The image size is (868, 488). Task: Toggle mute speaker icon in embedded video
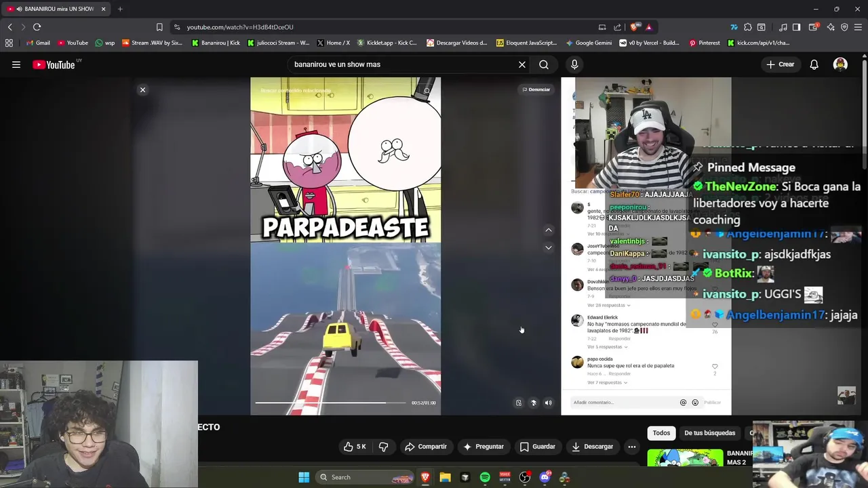click(x=549, y=403)
